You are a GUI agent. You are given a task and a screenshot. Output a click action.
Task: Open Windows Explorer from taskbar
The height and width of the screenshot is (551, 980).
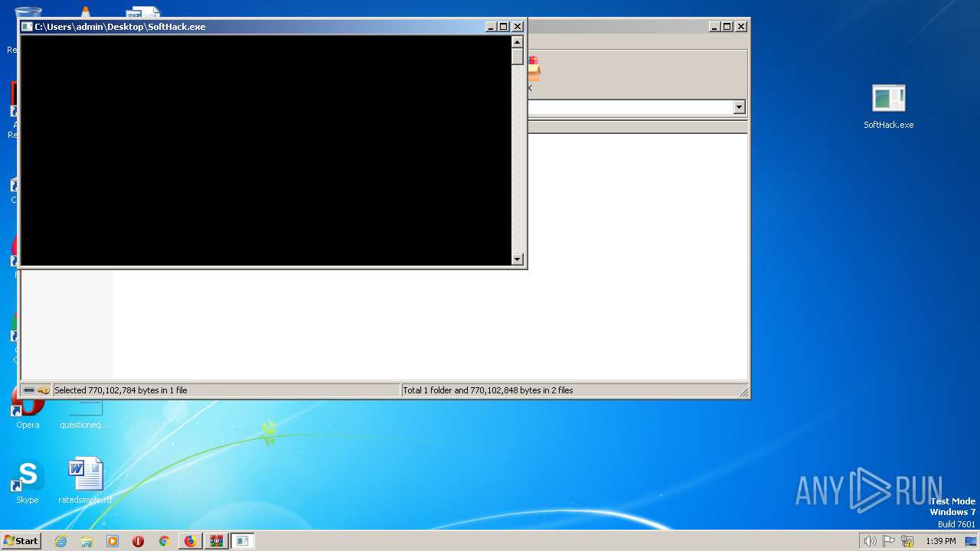pyautogui.click(x=87, y=541)
